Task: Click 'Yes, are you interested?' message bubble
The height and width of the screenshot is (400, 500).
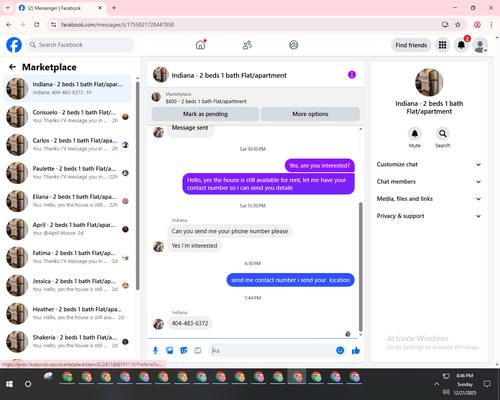Action: (x=319, y=166)
